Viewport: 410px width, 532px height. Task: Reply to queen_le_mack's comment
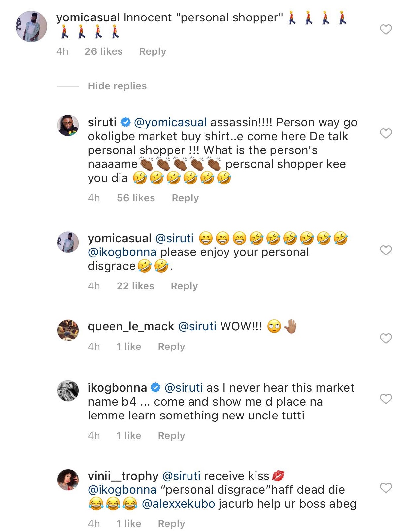171,347
